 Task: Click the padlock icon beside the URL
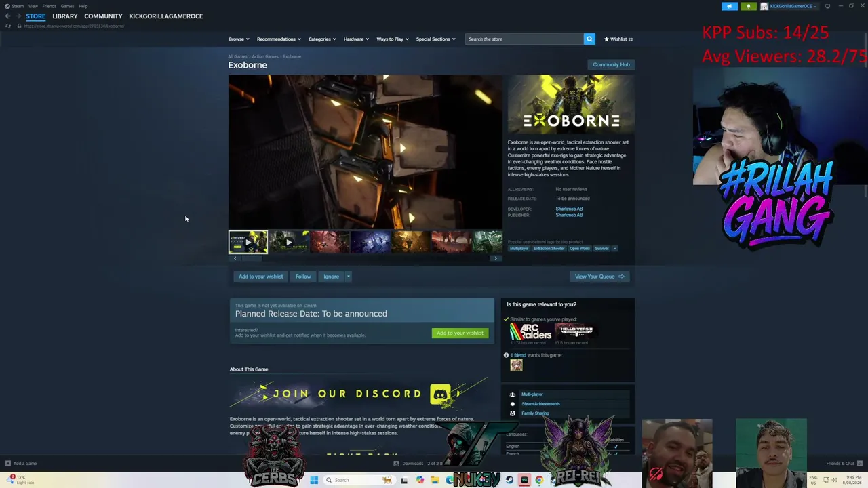point(19,26)
